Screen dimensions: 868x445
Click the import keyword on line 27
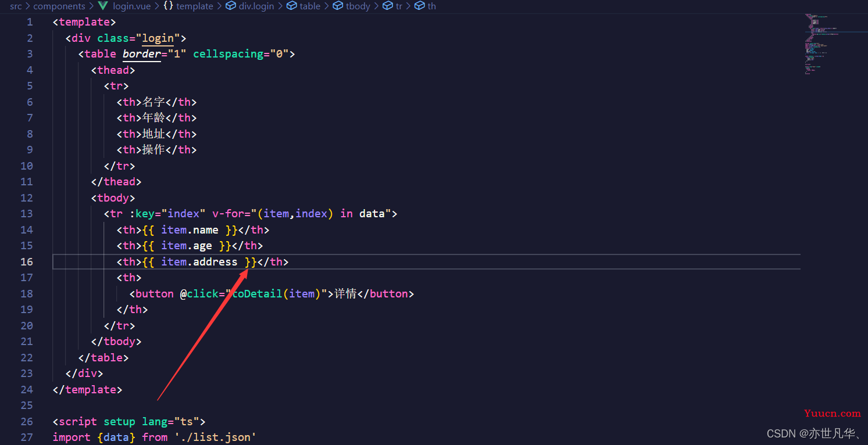click(x=72, y=437)
